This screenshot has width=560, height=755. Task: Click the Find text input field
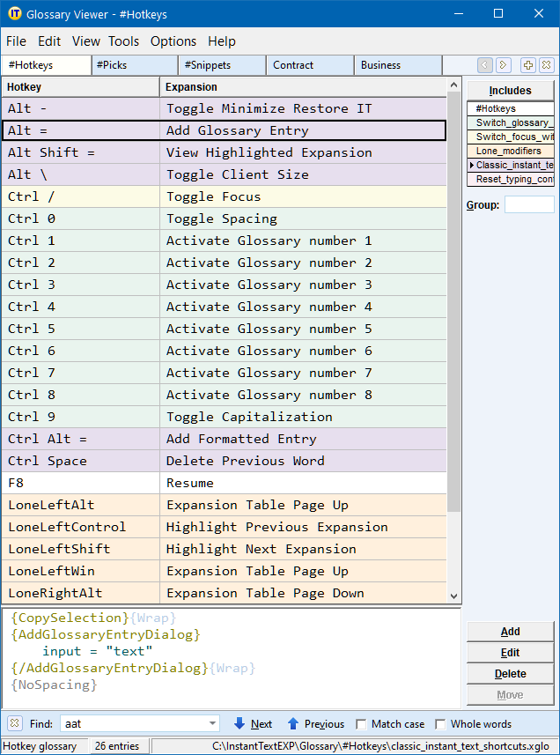tap(133, 723)
